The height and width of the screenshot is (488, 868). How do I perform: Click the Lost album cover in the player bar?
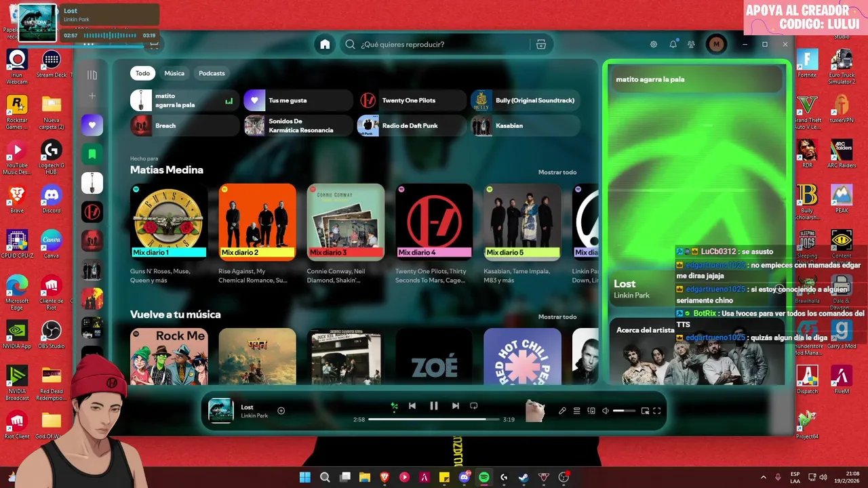click(x=220, y=411)
